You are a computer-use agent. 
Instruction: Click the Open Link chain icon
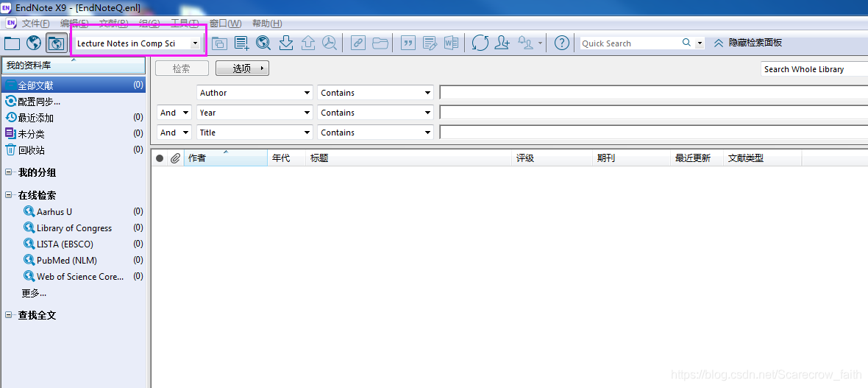pyautogui.click(x=358, y=43)
